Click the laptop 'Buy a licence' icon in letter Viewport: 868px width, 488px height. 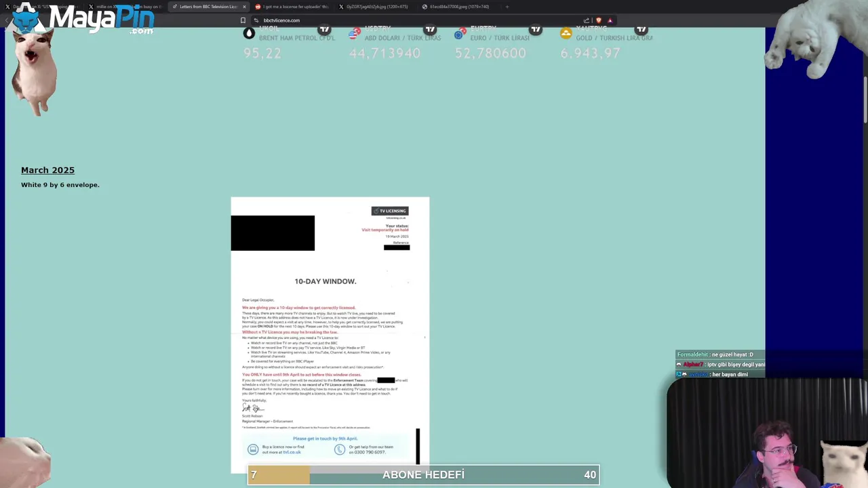click(x=253, y=449)
